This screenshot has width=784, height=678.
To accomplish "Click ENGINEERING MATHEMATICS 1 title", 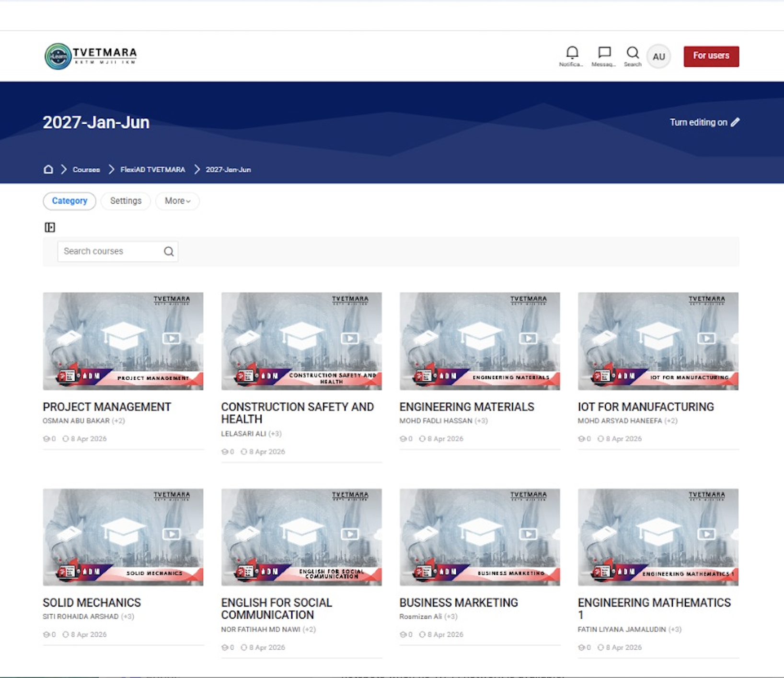I will 654,608.
